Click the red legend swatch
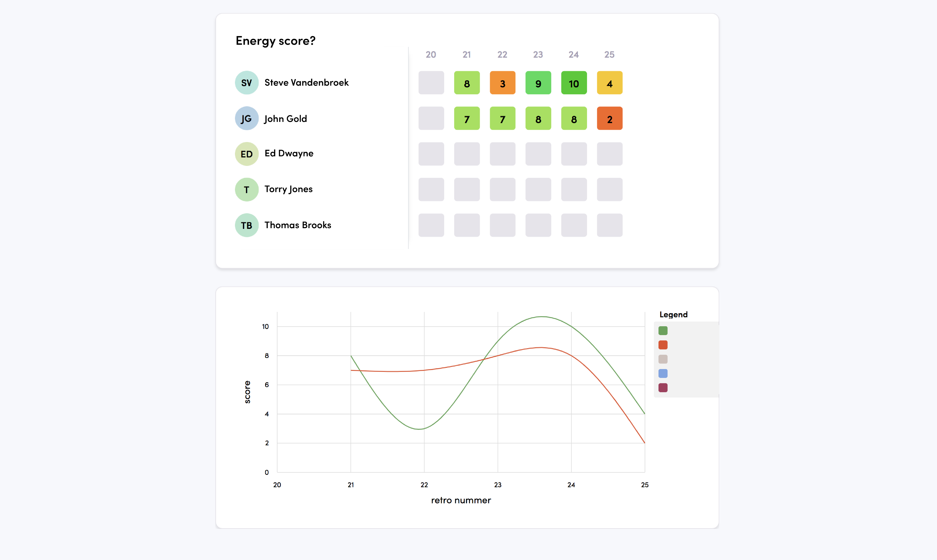Screen dimensions: 937x560 coord(663,345)
